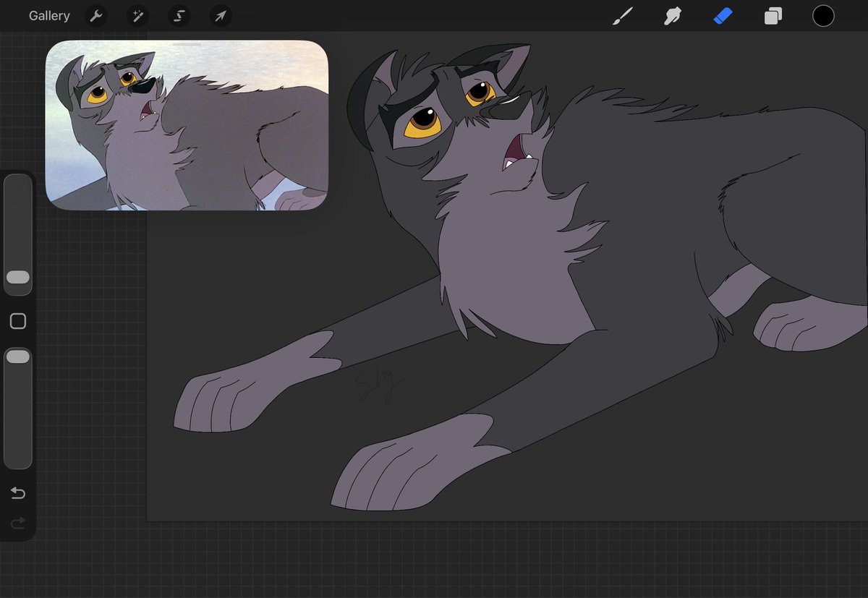Undo the last stroke
Viewport: 868px width, 598px height.
[x=18, y=493]
